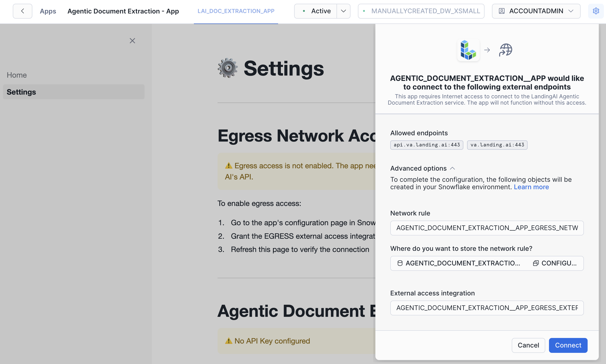Switch to the LAI_DOC_EXTRACTION_APP tab
606x364 pixels.
[236, 11]
